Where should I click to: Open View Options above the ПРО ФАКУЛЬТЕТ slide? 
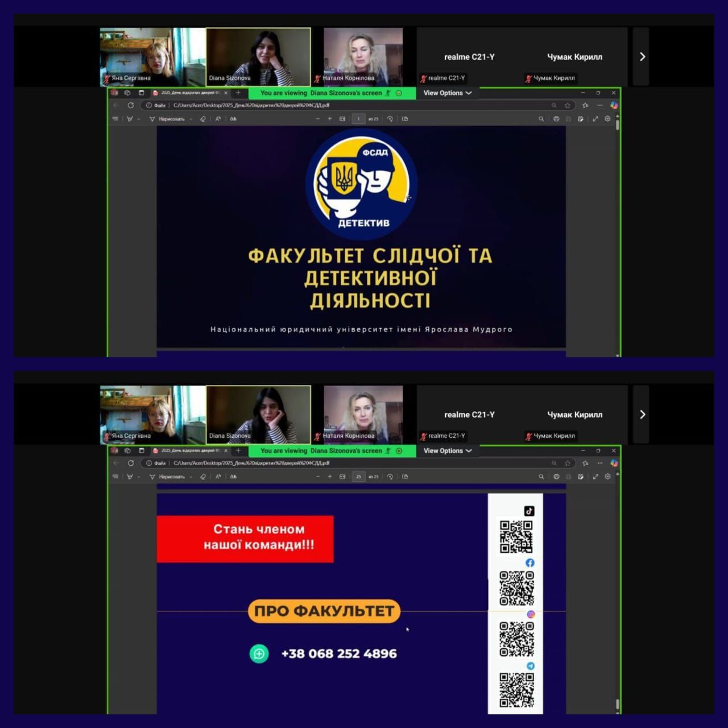pos(448,450)
